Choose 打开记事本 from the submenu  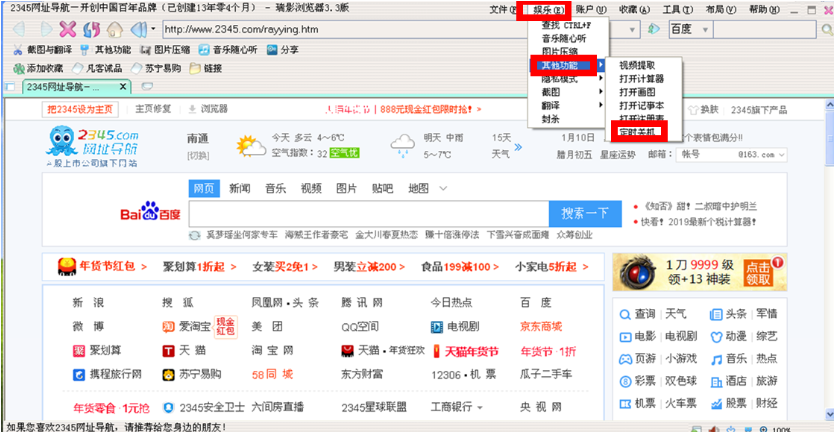643,106
